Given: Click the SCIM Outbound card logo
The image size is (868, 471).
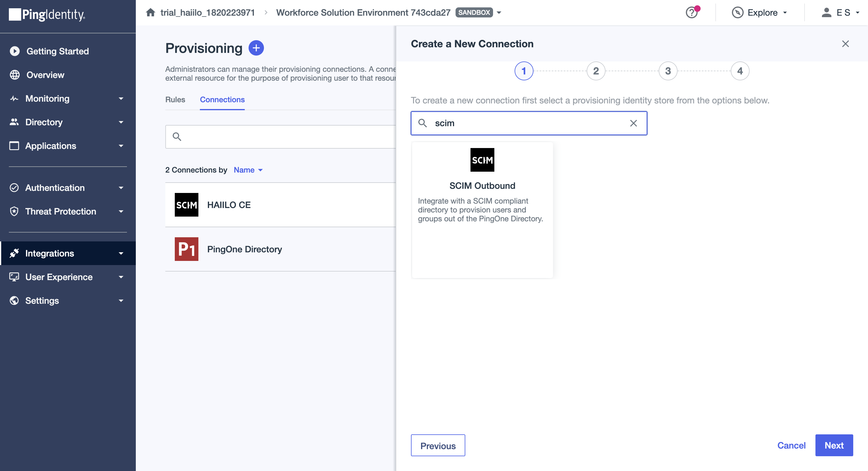Looking at the screenshot, I should tap(482, 160).
